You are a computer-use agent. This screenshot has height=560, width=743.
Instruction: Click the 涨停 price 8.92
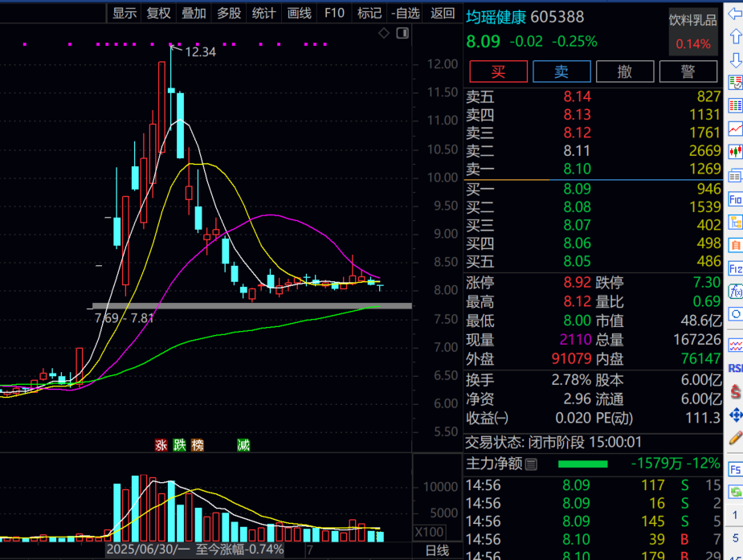578,283
